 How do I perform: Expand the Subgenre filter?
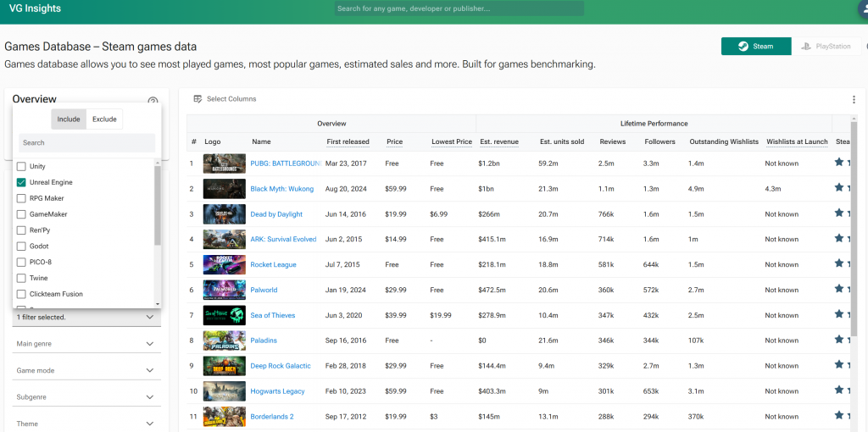pyautogui.click(x=86, y=397)
